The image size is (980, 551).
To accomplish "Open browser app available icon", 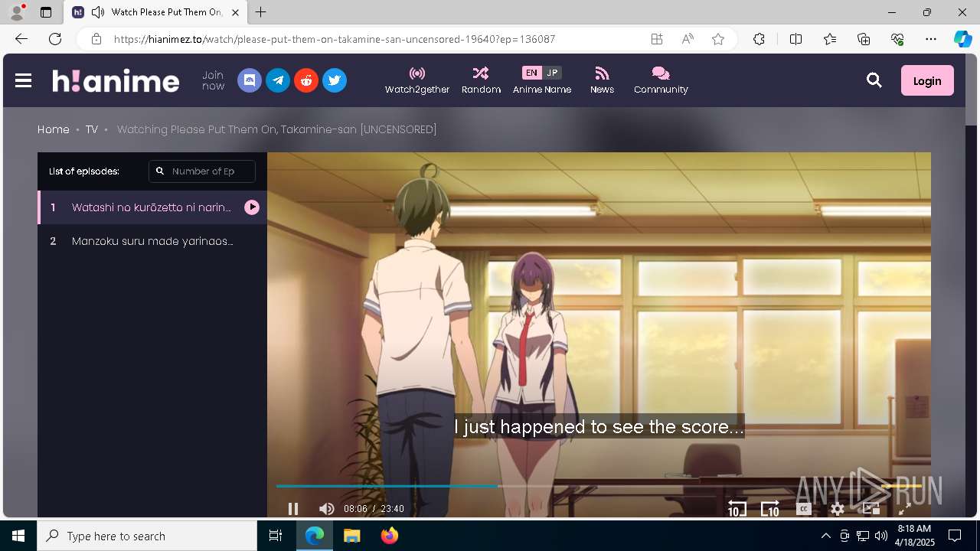I will pos(657,39).
